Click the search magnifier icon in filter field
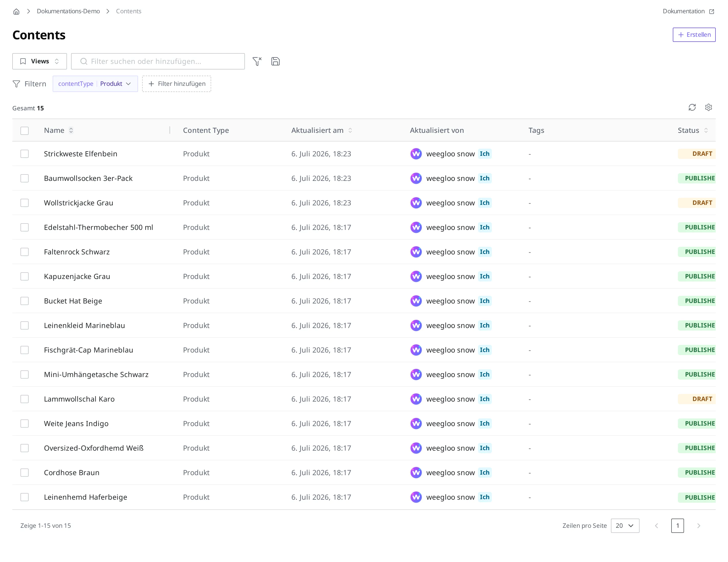The height and width of the screenshot is (562, 728). (x=84, y=61)
